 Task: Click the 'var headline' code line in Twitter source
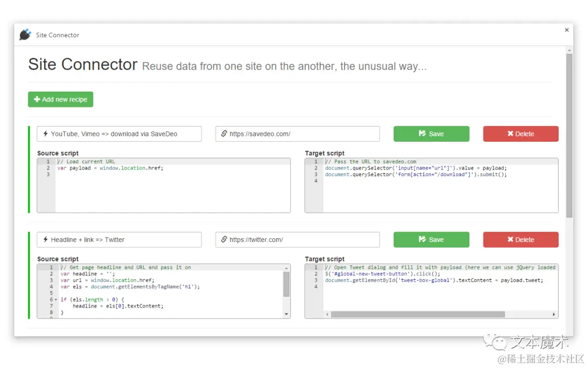pyautogui.click(x=88, y=274)
